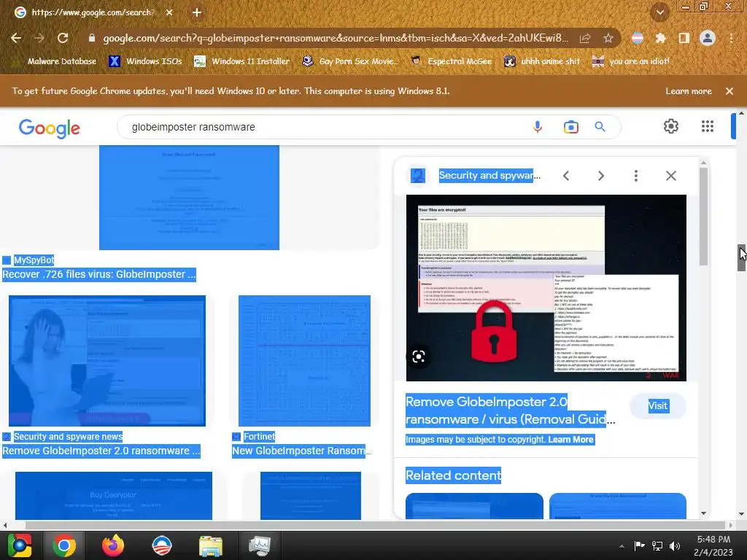Viewport: 747px width, 560px height.
Task: Open the Windows 11 Installer bookmark
Action: 242,61
